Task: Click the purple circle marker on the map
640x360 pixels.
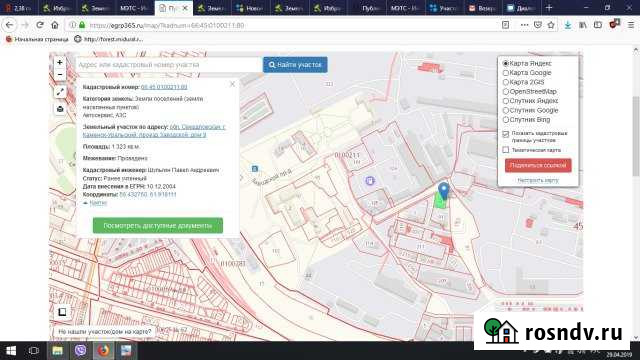Action: point(370,180)
